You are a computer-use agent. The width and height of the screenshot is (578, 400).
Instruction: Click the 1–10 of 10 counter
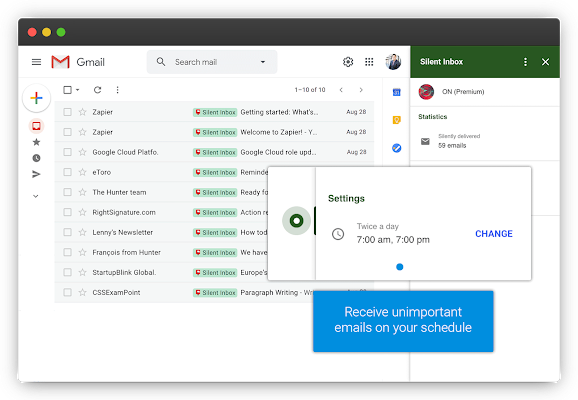[310, 90]
